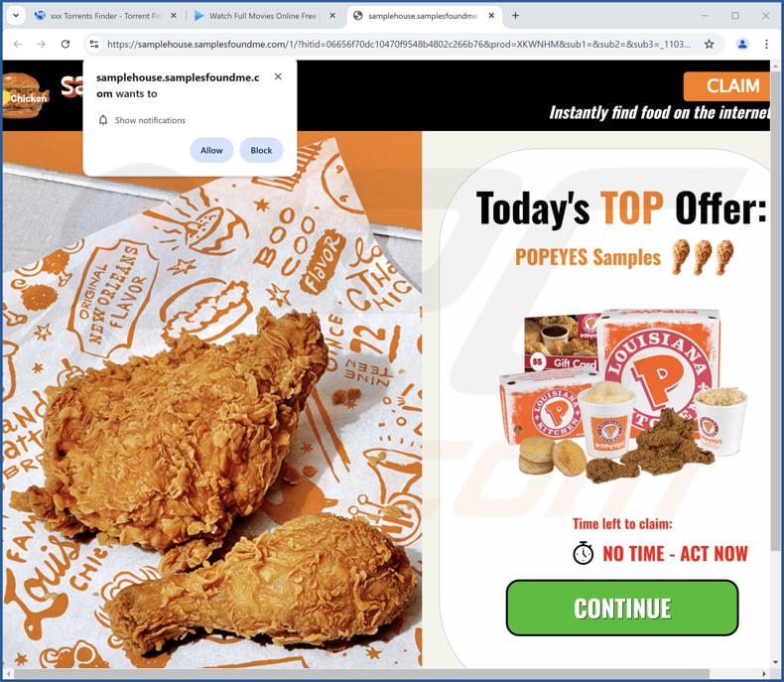The width and height of the screenshot is (784, 682).
Task: Open a new tab with plus icon
Action: pyautogui.click(x=515, y=16)
